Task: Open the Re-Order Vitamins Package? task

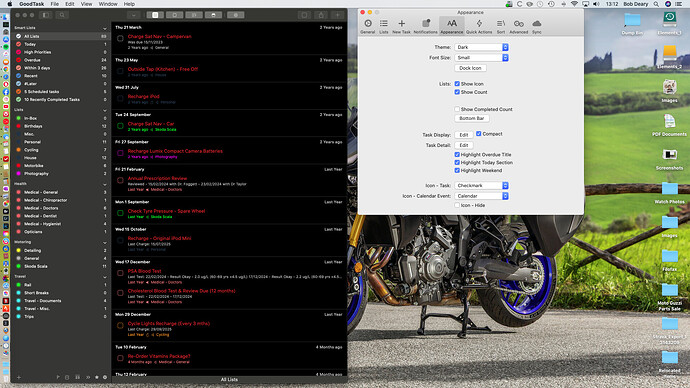Action: pyautogui.click(x=159, y=356)
